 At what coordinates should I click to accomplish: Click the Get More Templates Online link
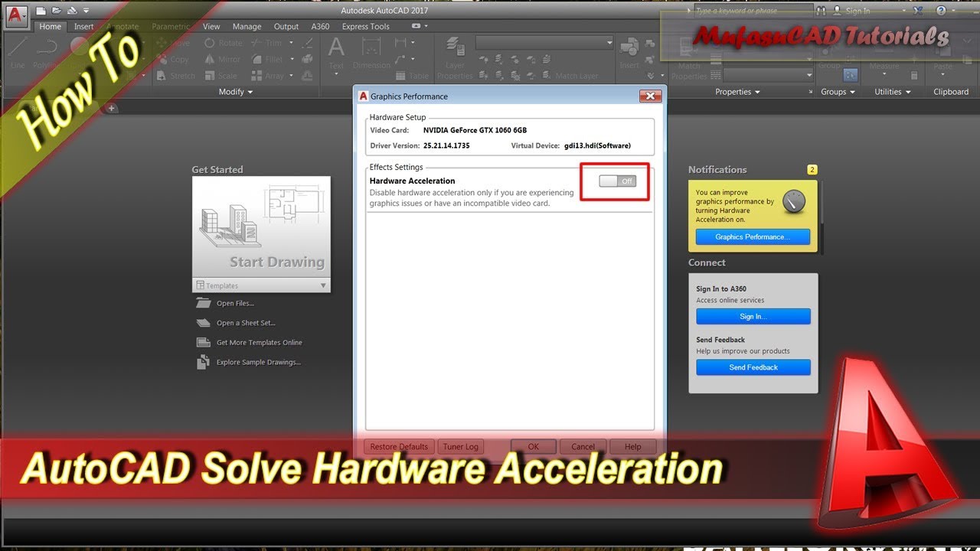tap(260, 343)
